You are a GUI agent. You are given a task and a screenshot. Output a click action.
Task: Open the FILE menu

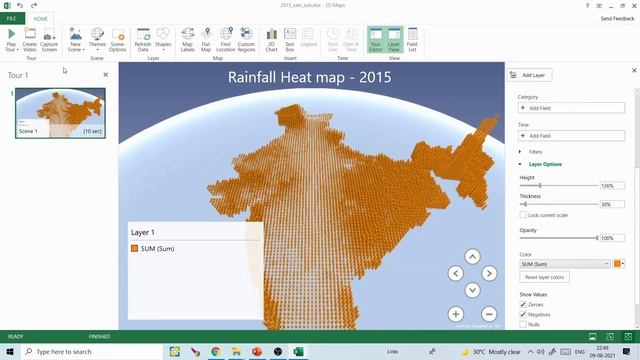coord(12,18)
